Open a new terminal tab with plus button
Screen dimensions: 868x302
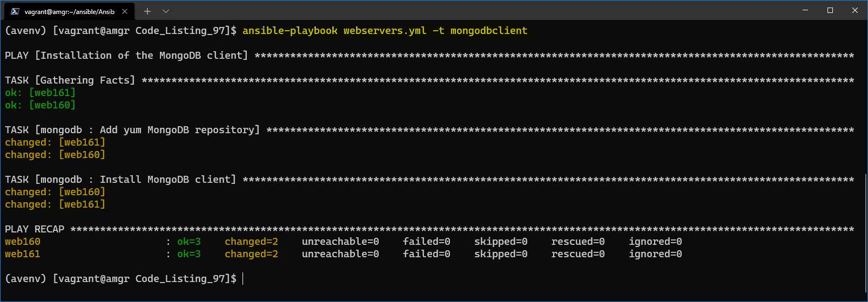pyautogui.click(x=147, y=11)
